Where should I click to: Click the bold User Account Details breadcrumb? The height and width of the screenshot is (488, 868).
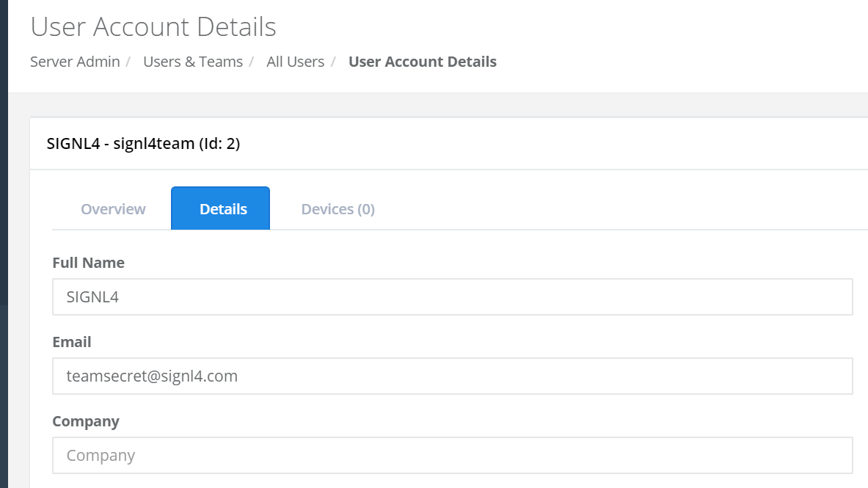point(423,62)
